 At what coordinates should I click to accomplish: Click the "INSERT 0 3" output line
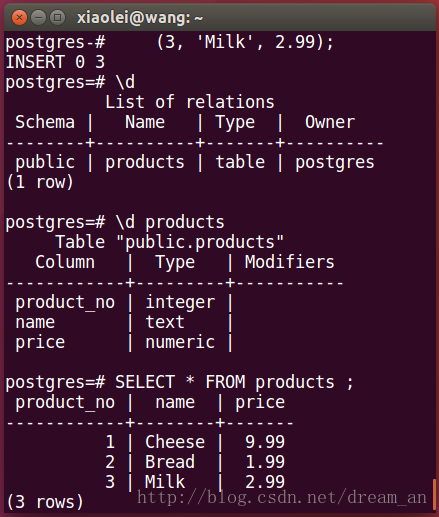coord(55,62)
